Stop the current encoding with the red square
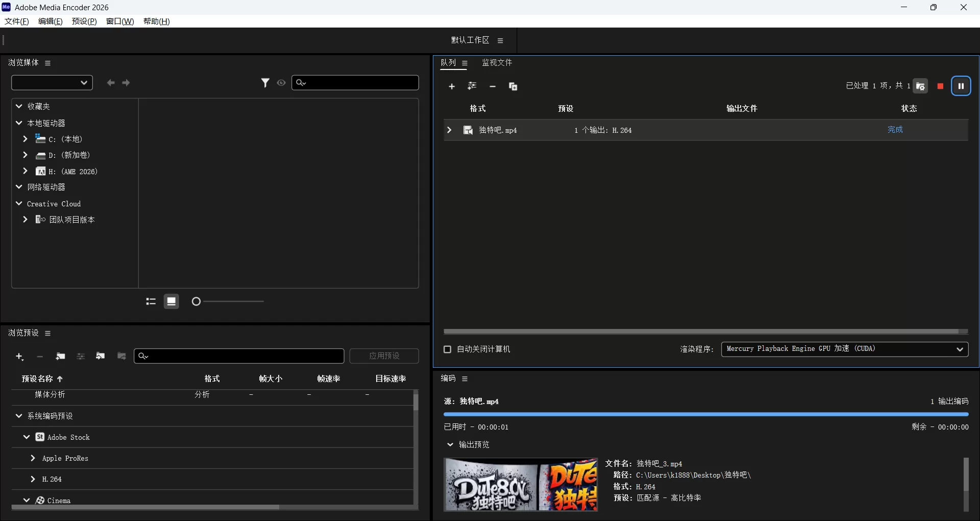Image resolution: width=980 pixels, height=521 pixels. 940,86
